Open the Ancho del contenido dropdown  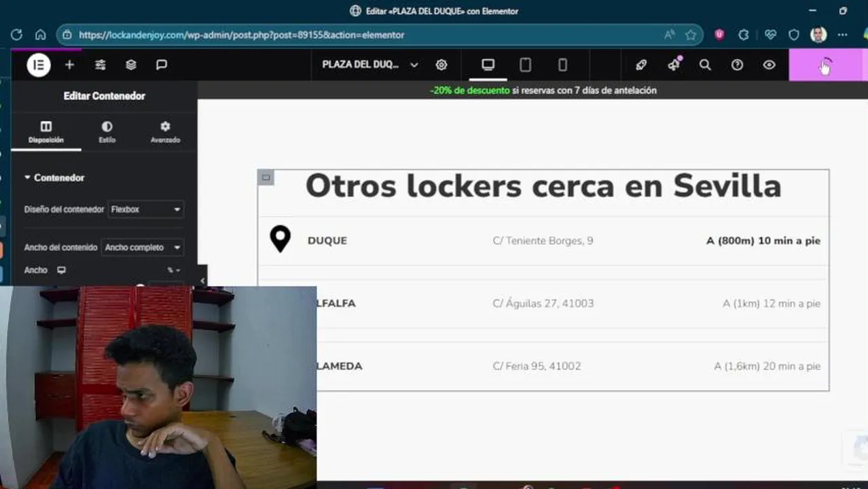(x=142, y=248)
